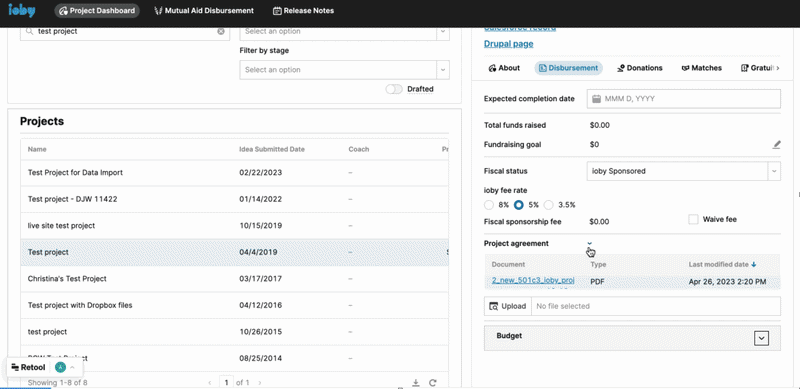The height and width of the screenshot is (389, 800).
Task: Select the 8% fee rate
Action: (489, 205)
